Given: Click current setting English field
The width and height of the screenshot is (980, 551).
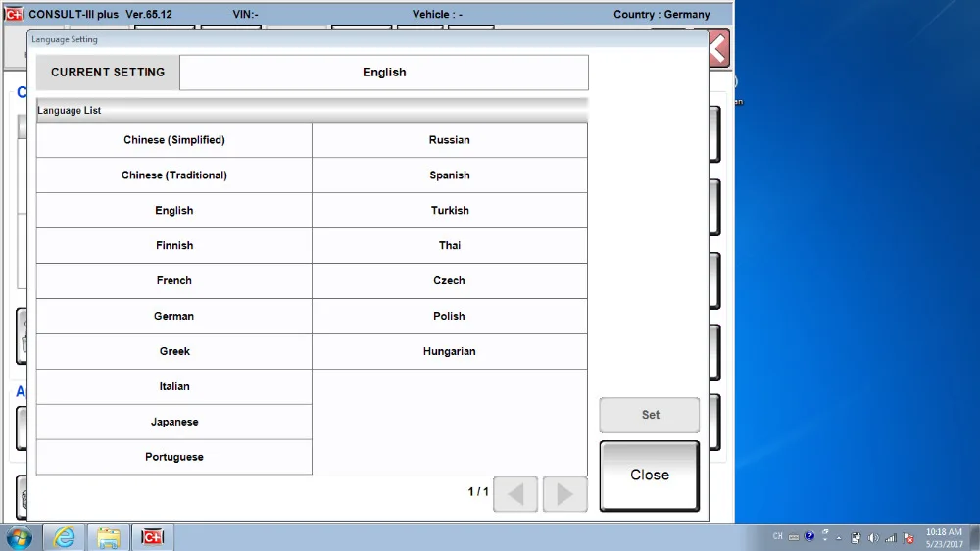Looking at the screenshot, I should tap(384, 73).
